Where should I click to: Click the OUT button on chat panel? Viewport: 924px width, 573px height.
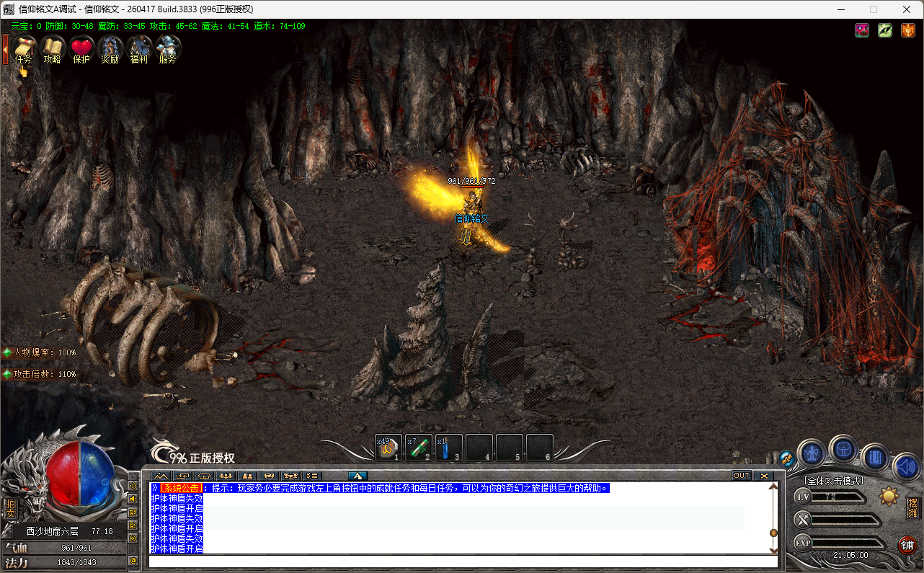coord(742,476)
